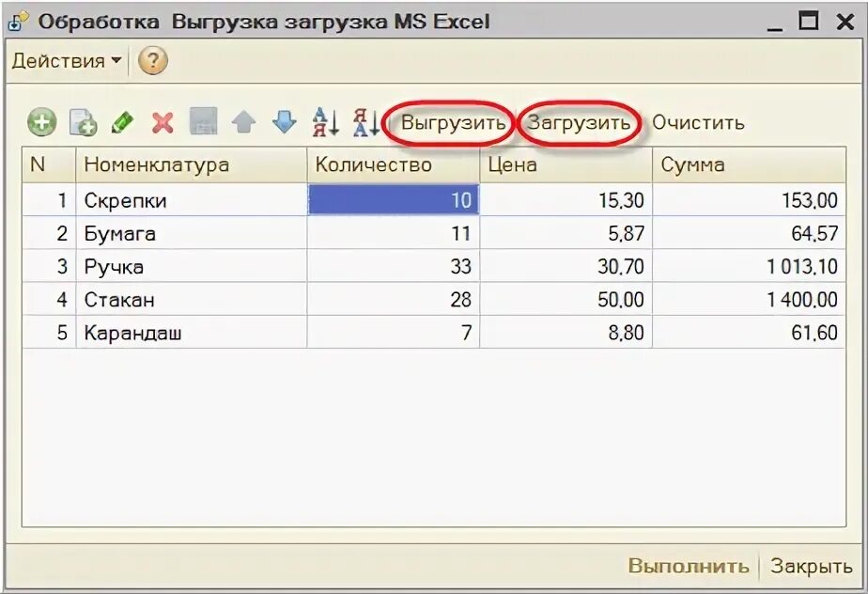Click the green Add row icon

pyautogui.click(x=41, y=122)
